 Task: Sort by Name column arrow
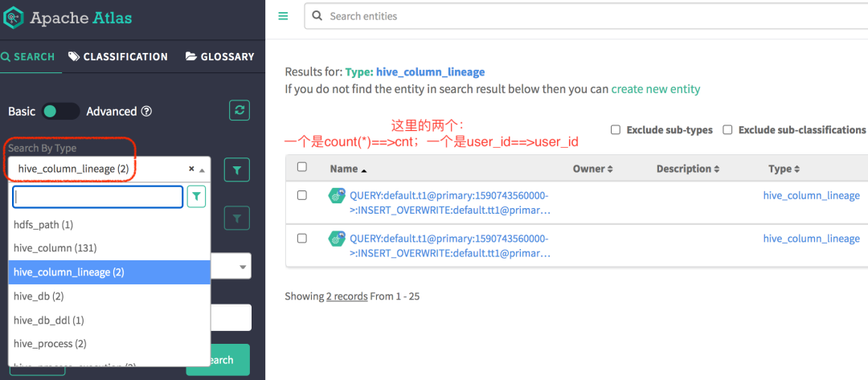pos(364,170)
